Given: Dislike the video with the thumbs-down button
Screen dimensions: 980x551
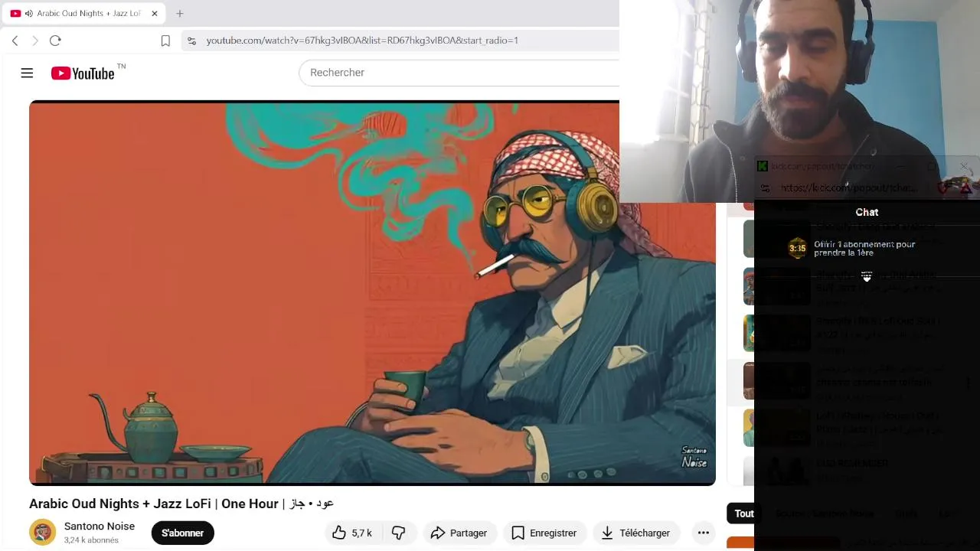Looking at the screenshot, I should (x=399, y=533).
